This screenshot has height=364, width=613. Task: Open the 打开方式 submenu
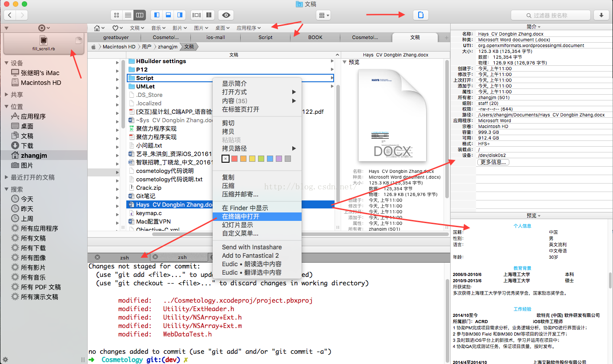(257, 92)
